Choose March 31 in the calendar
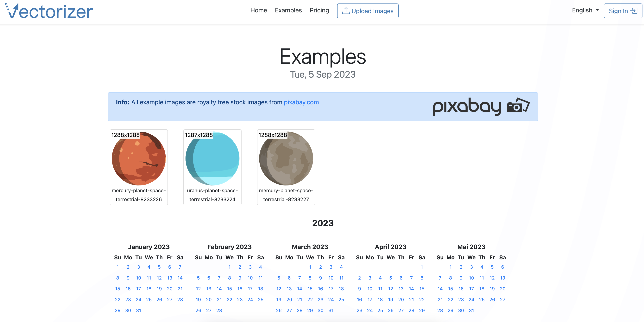This screenshot has width=644, height=322. tap(331, 311)
